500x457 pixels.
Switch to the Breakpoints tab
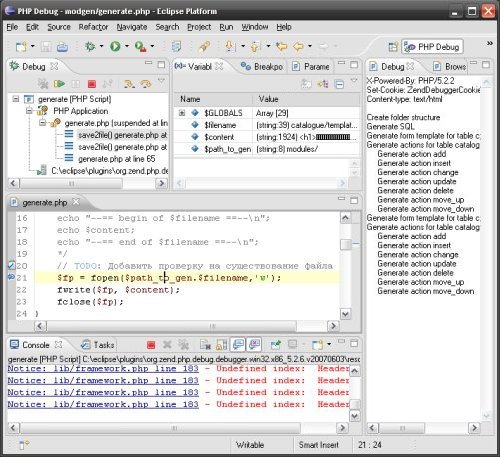pyautogui.click(x=262, y=66)
